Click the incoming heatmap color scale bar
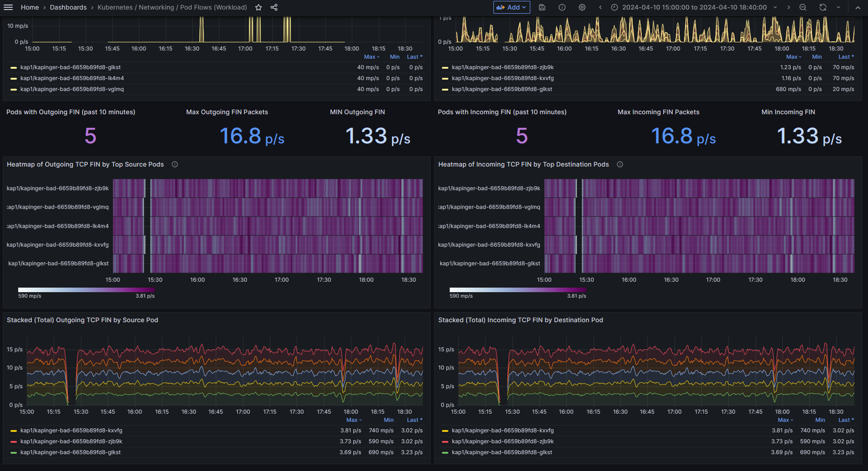This screenshot has height=471, width=868. [x=518, y=289]
